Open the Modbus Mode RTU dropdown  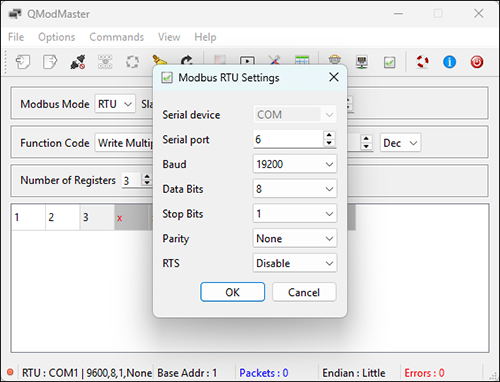[115, 104]
